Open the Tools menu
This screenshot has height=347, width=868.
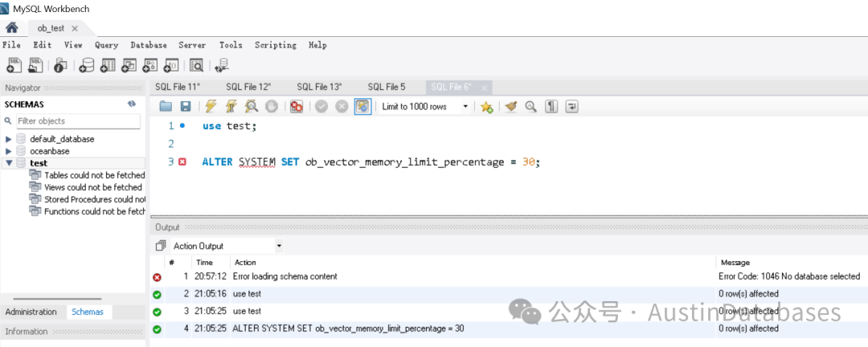(x=231, y=45)
